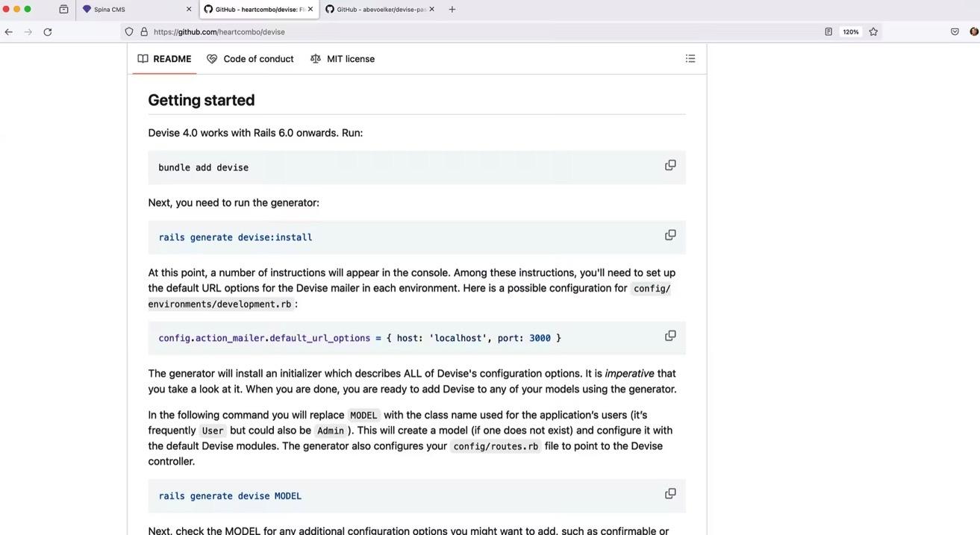Go back to the previous page
Image resolution: width=980 pixels, height=535 pixels.
pyautogui.click(x=9, y=32)
